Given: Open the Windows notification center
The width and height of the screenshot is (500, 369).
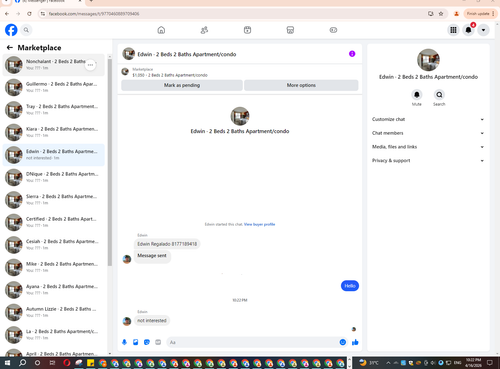Looking at the screenshot, I should click(490, 363).
